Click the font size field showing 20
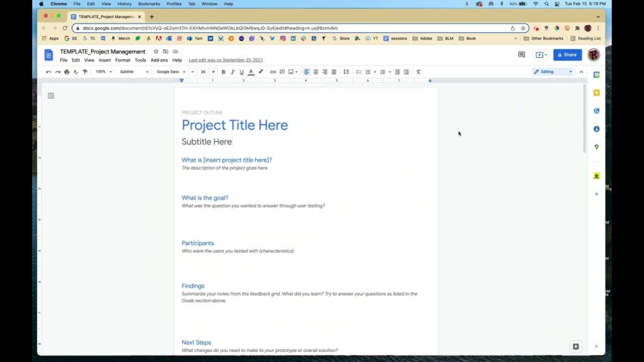This screenshot has width=644, height=362. pos(203,72)
